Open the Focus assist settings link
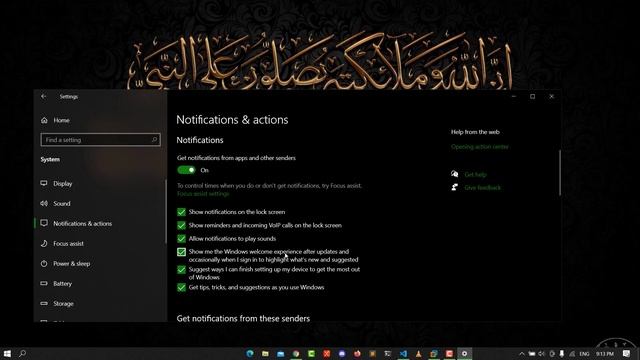The height and width of the screenshot is (360, 640). pos(203,194)
